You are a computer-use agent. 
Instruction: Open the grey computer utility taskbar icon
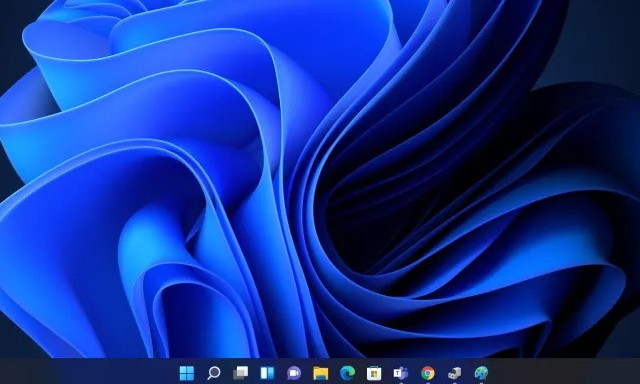click(x=454, y=373)
